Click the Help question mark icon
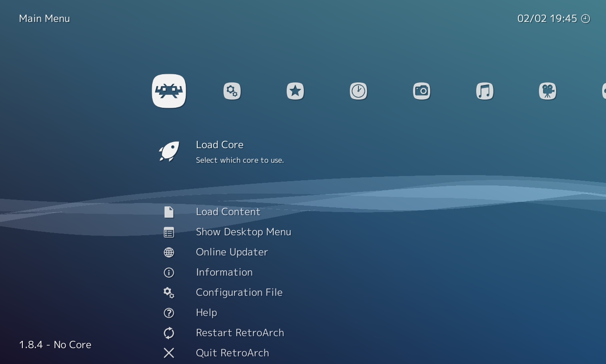 [169, 312]
